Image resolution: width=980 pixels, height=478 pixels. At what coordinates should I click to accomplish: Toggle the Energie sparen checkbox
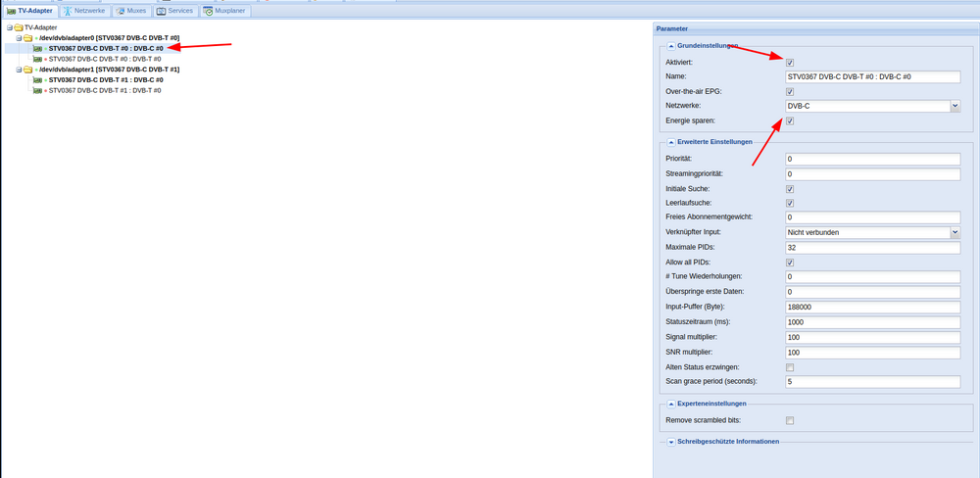point(790,121)
